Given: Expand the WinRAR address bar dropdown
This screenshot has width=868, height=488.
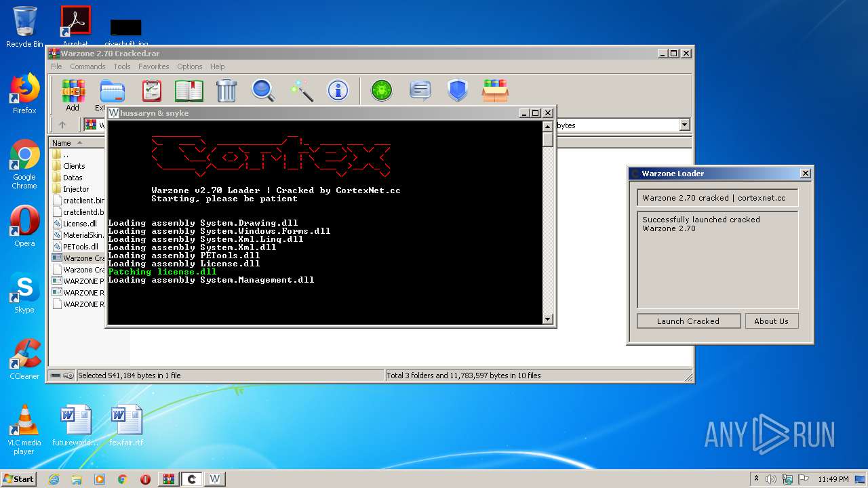Looking at the screenshot, I should point(684,125).
